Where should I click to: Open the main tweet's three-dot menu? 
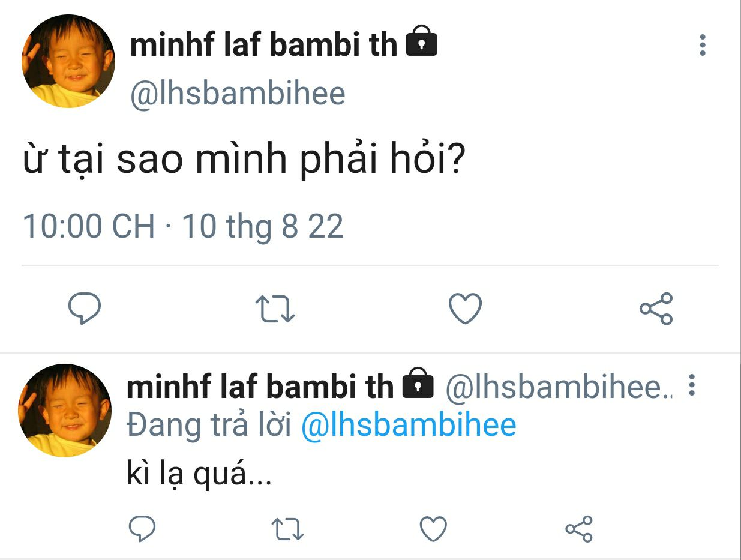[x=702, y=46]
